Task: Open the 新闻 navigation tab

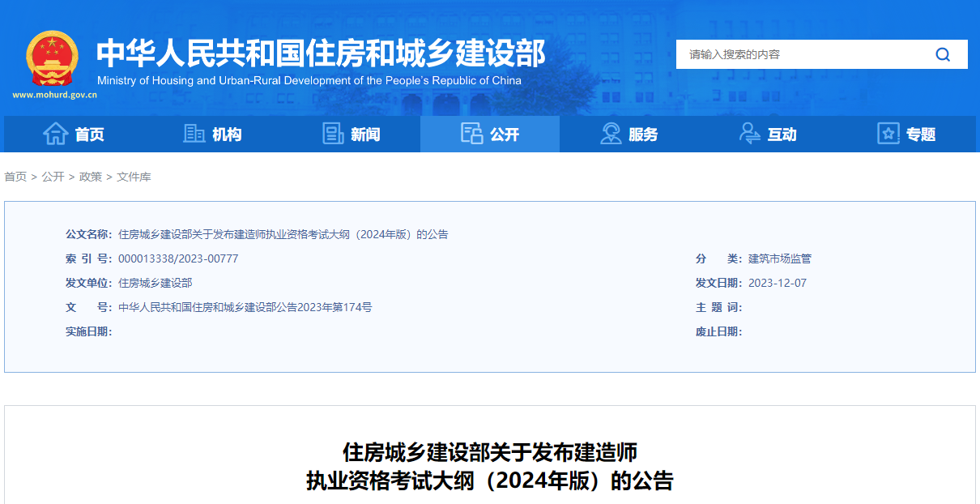Action: [351, 134]
